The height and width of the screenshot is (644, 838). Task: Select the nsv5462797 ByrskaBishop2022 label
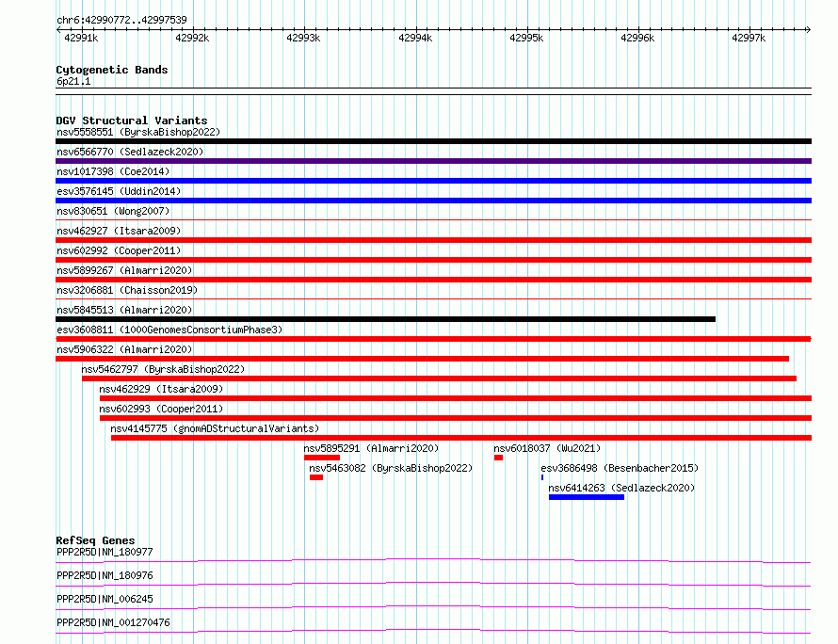(x=162, y=369)
